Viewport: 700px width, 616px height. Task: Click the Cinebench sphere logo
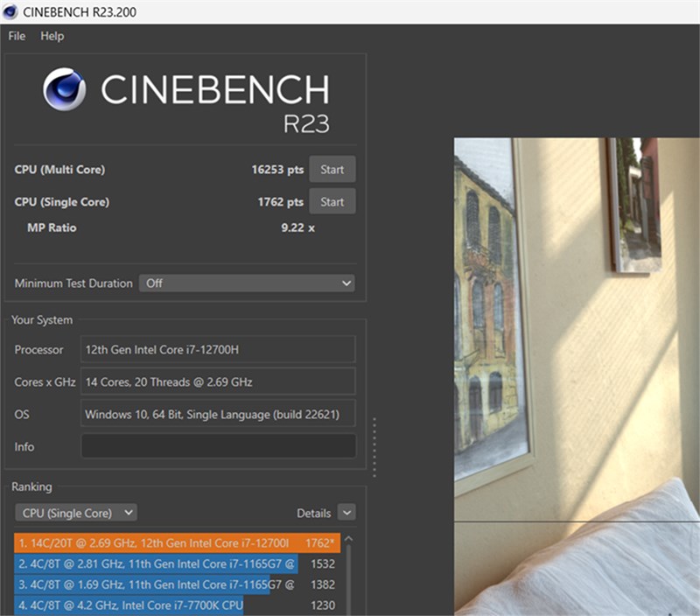pyautogui.click(x=64, y=89)
